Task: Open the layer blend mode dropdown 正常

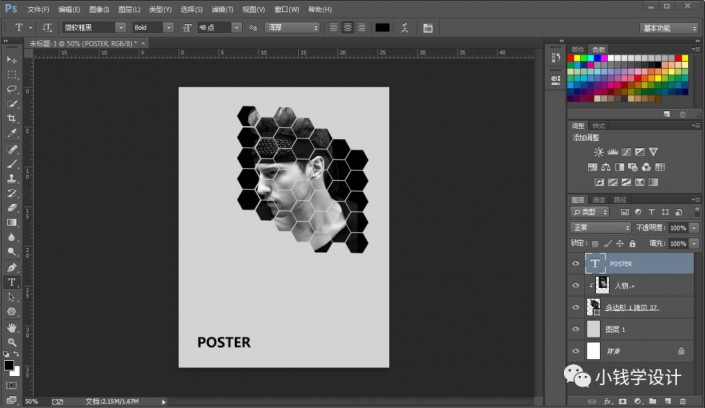Action: [600, 228]
